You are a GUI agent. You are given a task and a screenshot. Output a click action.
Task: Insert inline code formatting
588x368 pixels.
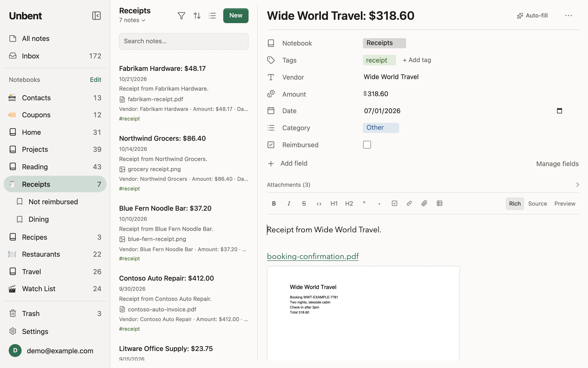point(319,204)
